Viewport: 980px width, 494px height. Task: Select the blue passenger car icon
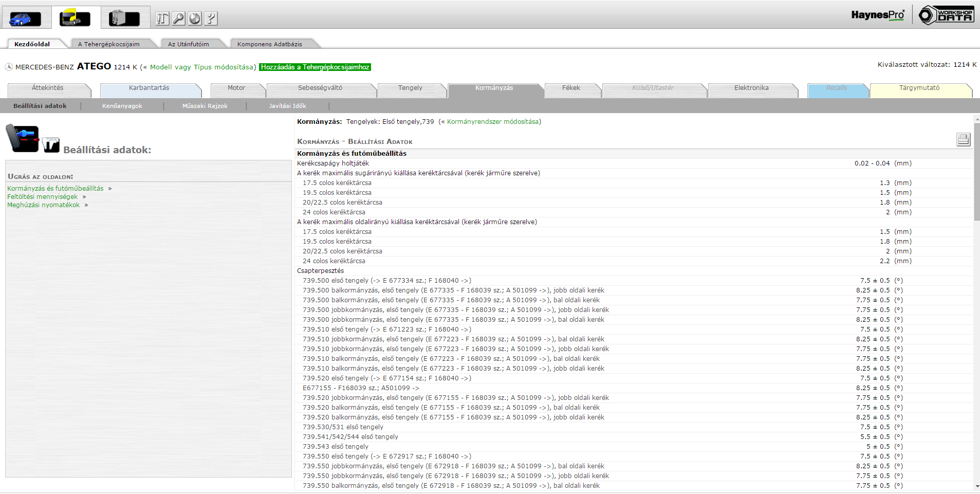point(25,19)
